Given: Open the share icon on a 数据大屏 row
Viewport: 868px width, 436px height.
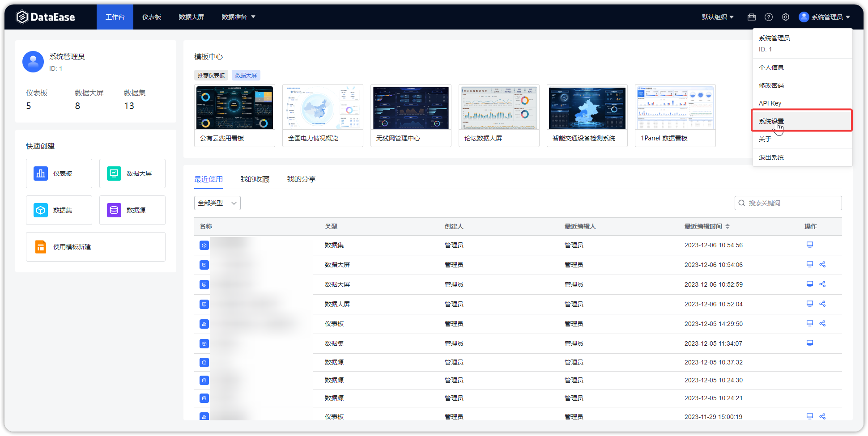Looking at the screenshot, I should tap(822, 264).
